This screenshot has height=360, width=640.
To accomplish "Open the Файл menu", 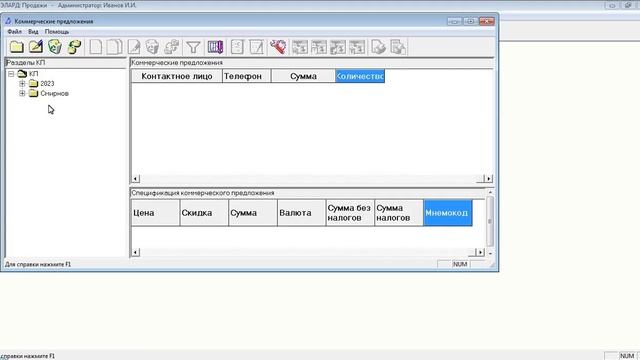I will pos(15,31).
